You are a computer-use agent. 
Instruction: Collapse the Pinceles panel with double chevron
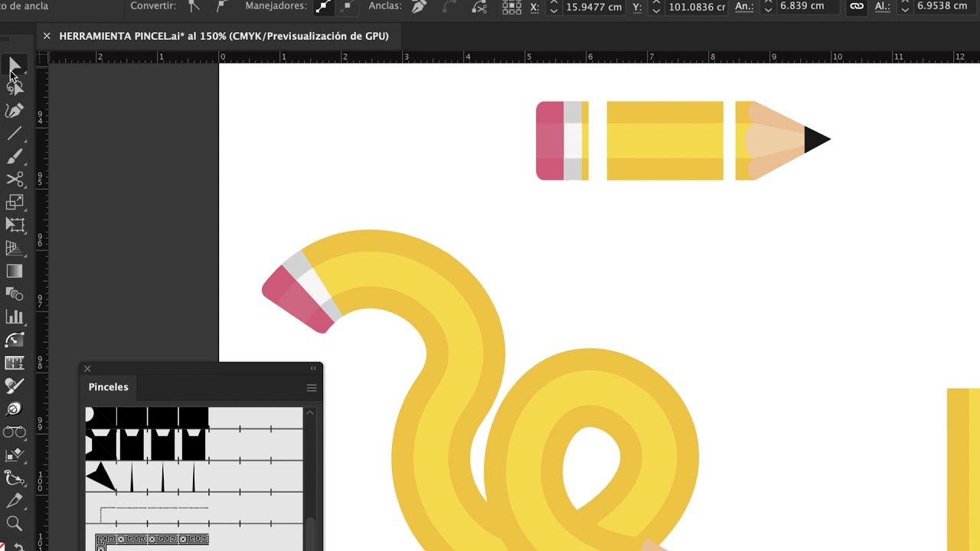click(313, 369)
